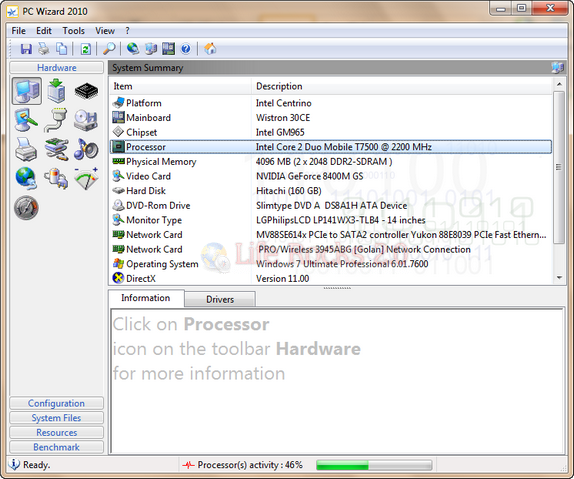
Task: Select the Mainboard row
Action: pyautogui.click(x=331, y=118)
